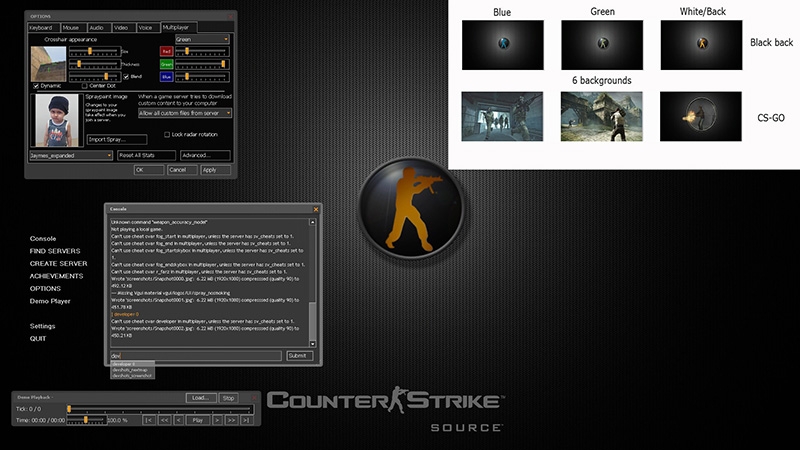Click the Import Spray button
Screen dimensions: 800x450
click(115, 139)
